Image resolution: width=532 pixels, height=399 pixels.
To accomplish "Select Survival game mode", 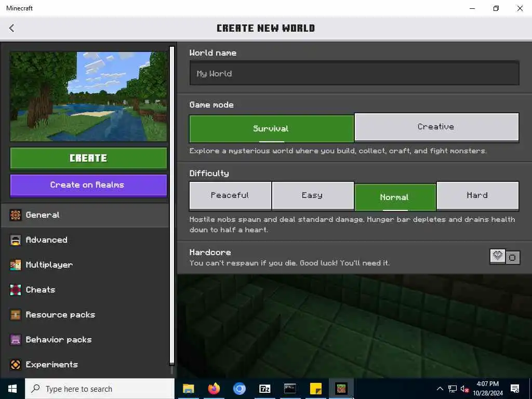I will pyautogui.click(x=271, y=129).
